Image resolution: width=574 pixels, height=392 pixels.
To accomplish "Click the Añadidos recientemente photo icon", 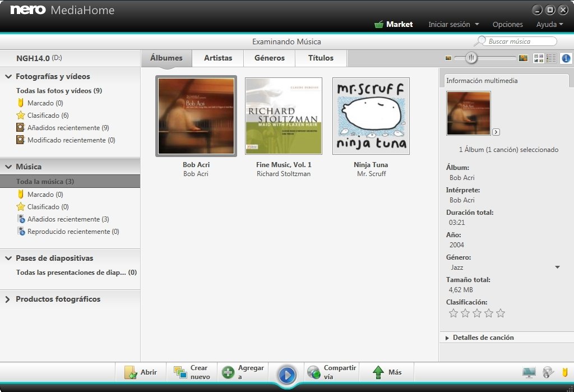I will (x=21, y=127).
